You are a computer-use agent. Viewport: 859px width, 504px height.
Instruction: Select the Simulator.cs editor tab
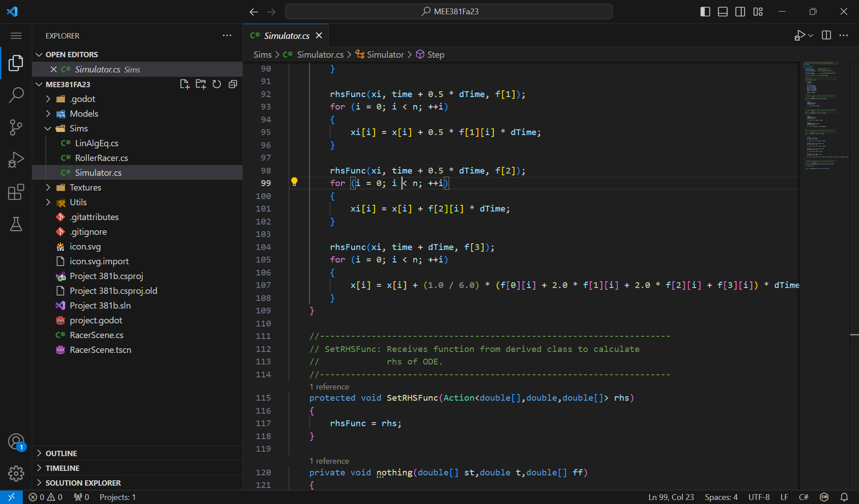click(286, 35)
